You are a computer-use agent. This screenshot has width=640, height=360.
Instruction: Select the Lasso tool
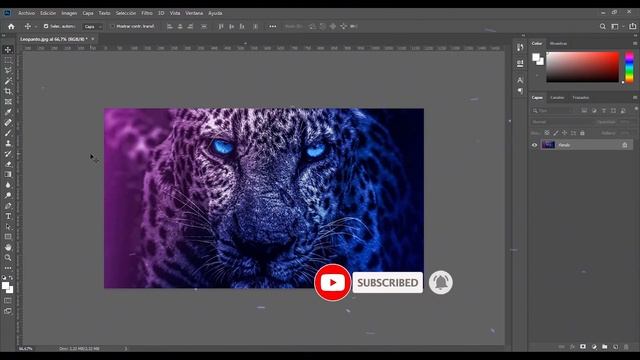click(8, 70)
